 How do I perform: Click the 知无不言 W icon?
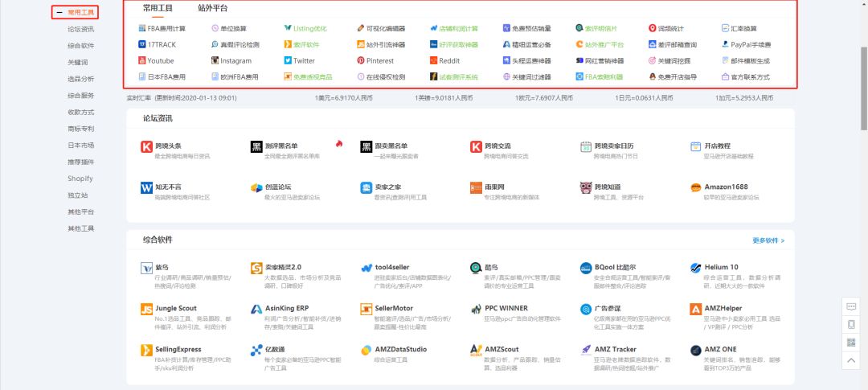pyautogui.click(x=146, y=188)
